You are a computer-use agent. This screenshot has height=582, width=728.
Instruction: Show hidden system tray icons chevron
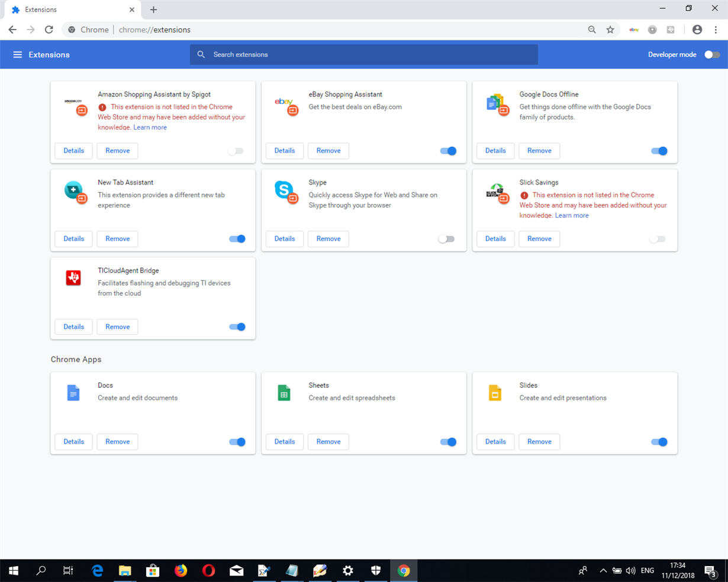pos(603,571)
